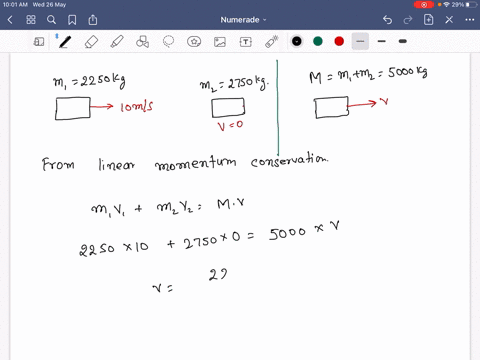Tap the handwritten 'From linear momentum conservation' line

tap(185, 162)
